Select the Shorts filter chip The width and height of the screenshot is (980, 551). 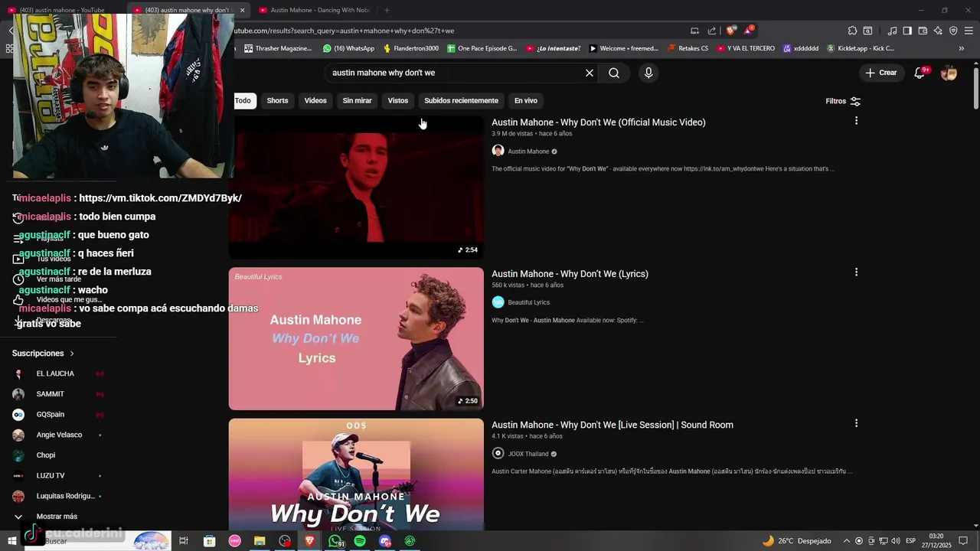[277, 101]
